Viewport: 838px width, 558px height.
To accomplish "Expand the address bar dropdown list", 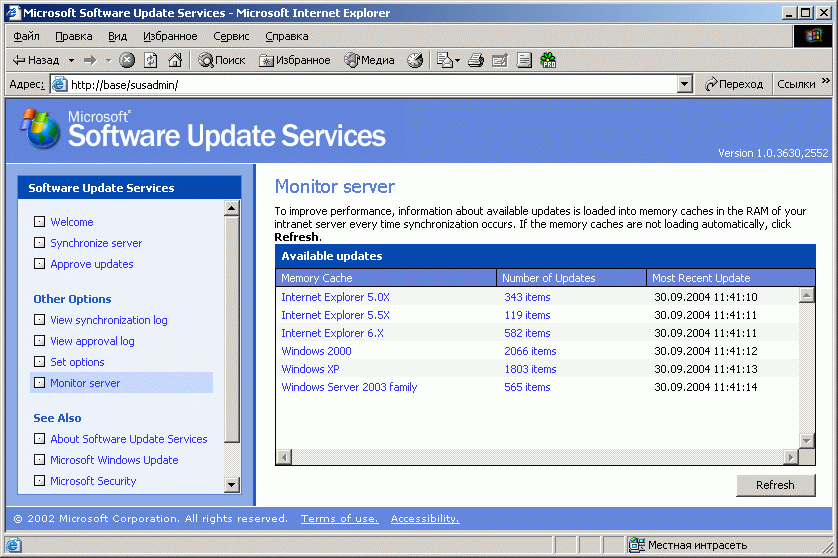I will coord(685,84).
